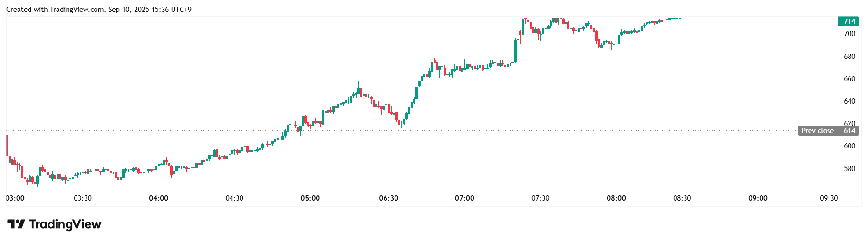Screen dimensions: 868x242
Task: Select the 04:00 time axis label
Action: (x=158, y=198)
